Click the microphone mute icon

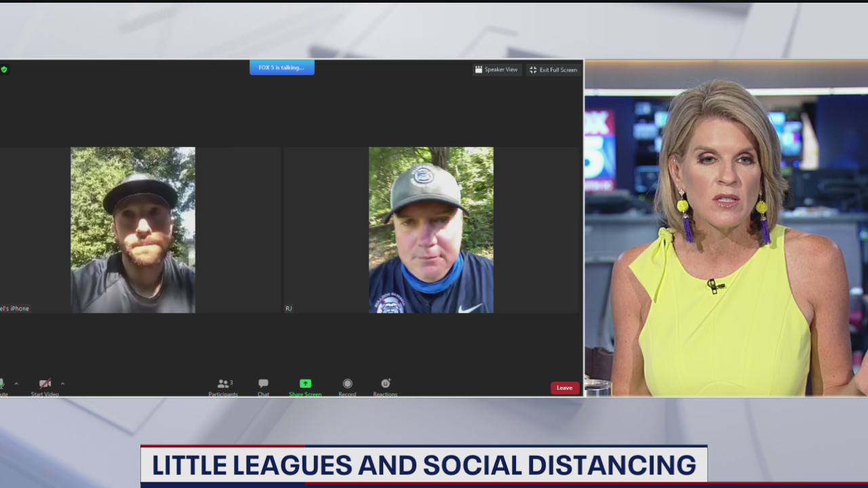tap(2, 384)
